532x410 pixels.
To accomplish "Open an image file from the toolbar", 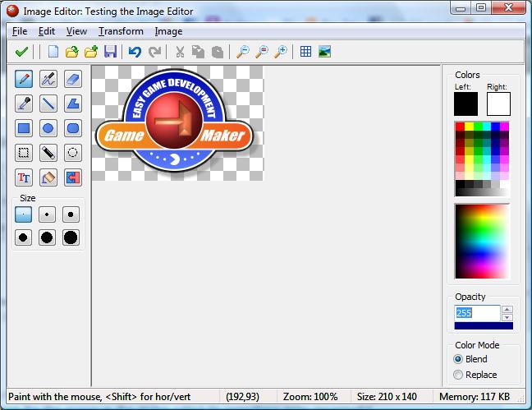I will [x=72, y=52].
